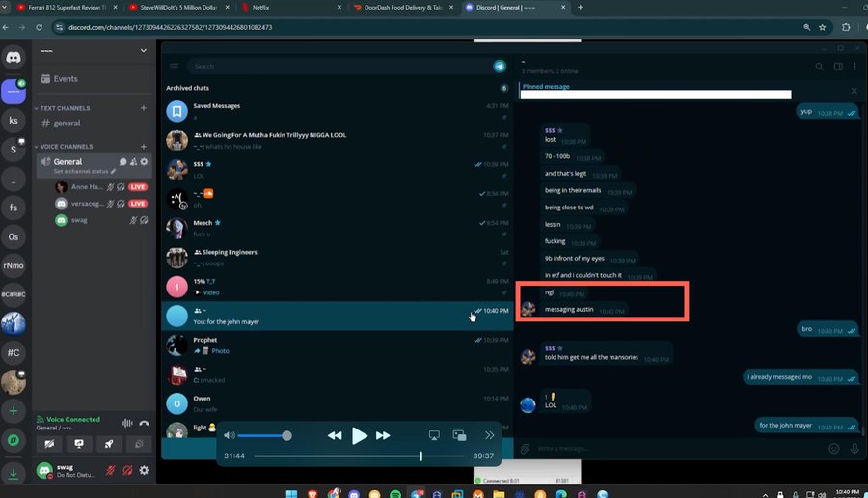Start an activity with the rocket icon

click(109, 444)
